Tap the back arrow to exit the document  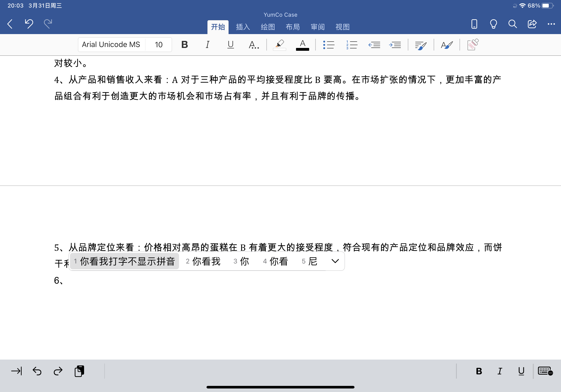coord(10,24)
